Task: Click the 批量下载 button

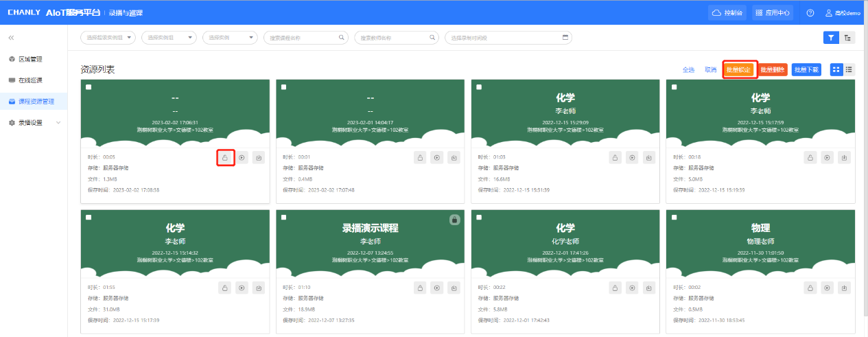Action: (x=806, y=69)
